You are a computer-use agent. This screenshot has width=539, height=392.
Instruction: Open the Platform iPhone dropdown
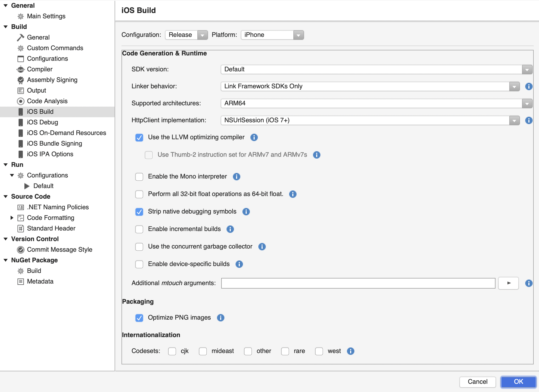pos(272,35)
